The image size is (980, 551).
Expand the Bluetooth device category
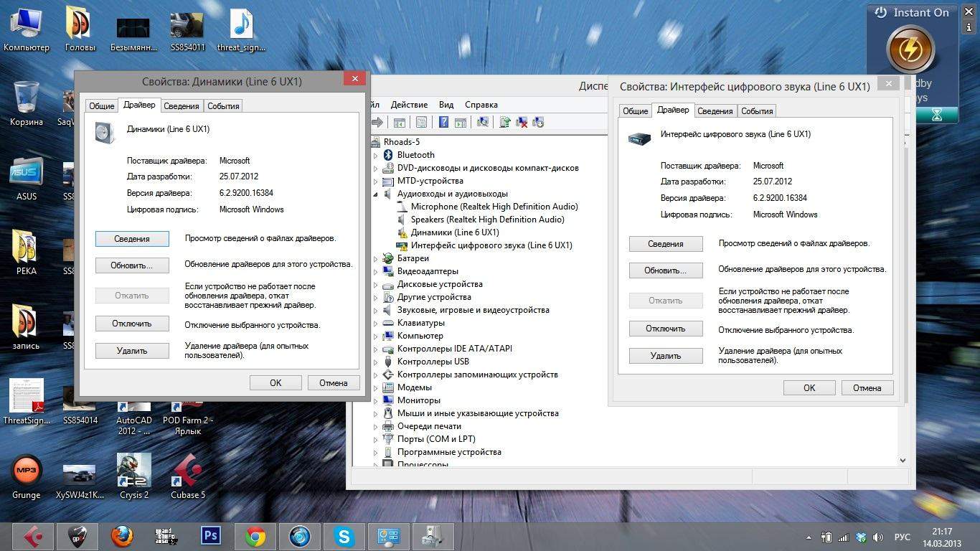point(375,155)
